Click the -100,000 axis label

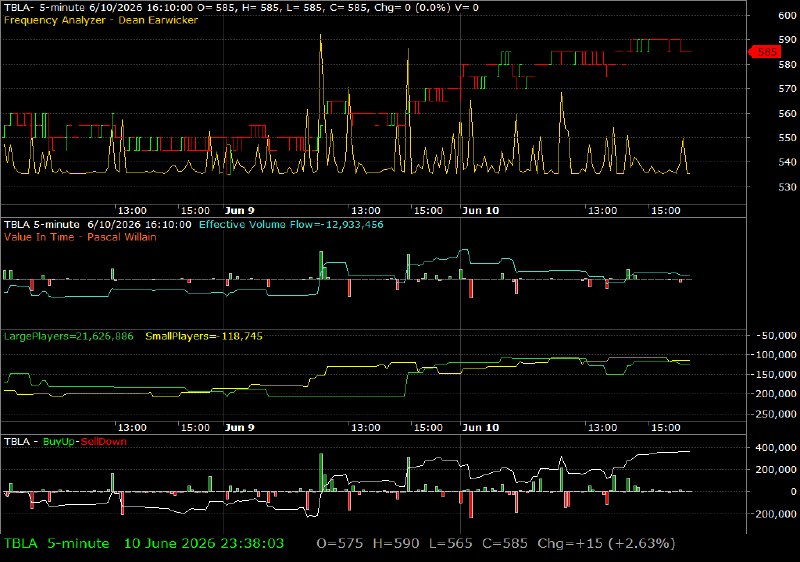click(774, 354)
